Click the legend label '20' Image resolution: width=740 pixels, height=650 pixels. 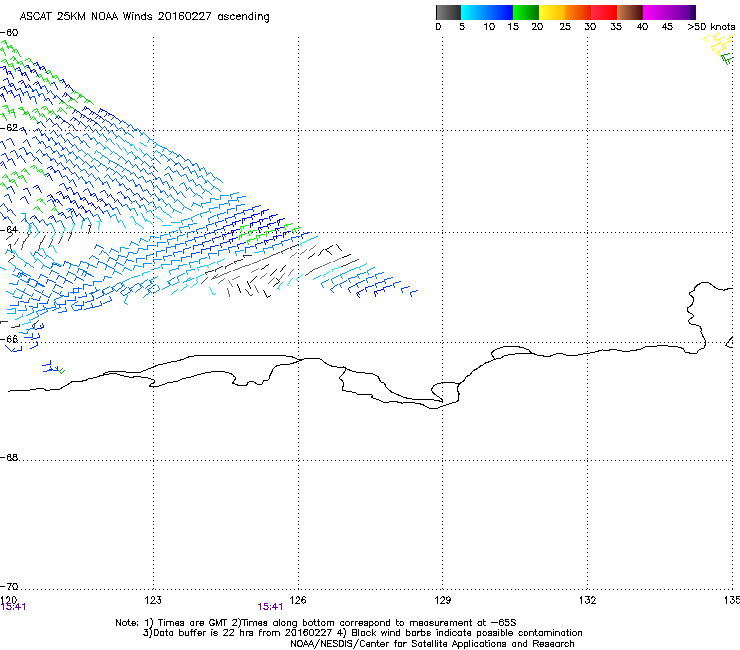point(537,27)
